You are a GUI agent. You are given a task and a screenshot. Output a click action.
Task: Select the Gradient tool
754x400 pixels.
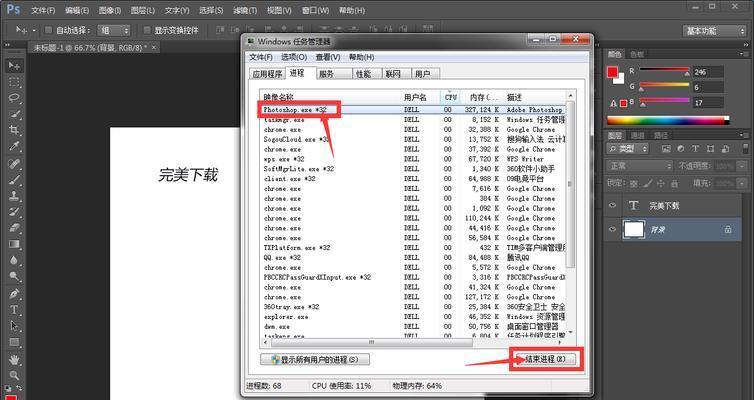[x=14, y=244]
